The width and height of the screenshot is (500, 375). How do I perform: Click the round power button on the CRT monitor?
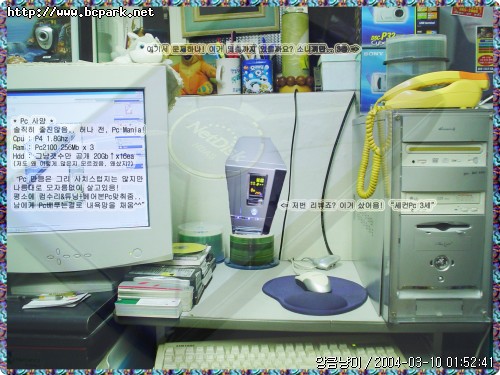pos(137,252)
